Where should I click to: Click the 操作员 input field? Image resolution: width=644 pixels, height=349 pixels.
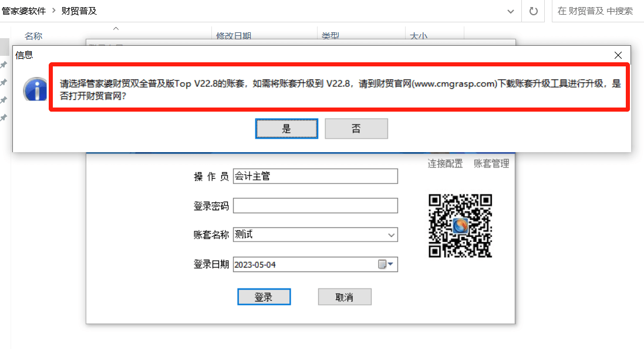point(315,176)
